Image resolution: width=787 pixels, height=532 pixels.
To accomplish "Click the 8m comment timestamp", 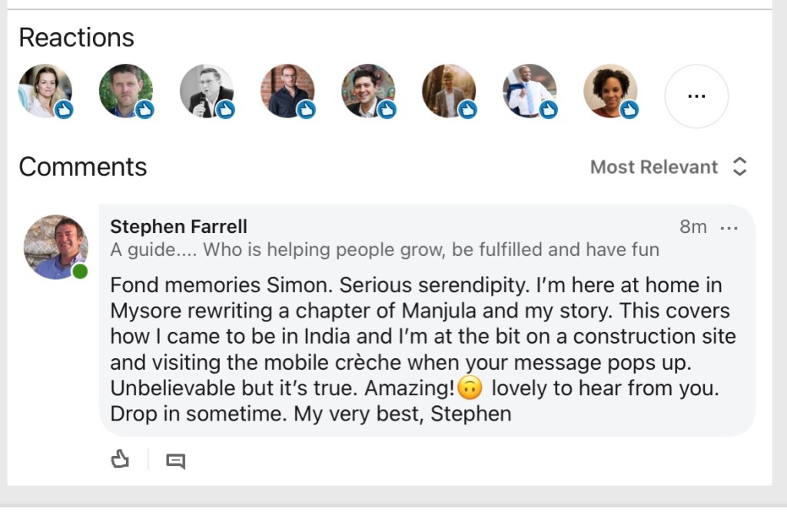I will pos(692,227).
